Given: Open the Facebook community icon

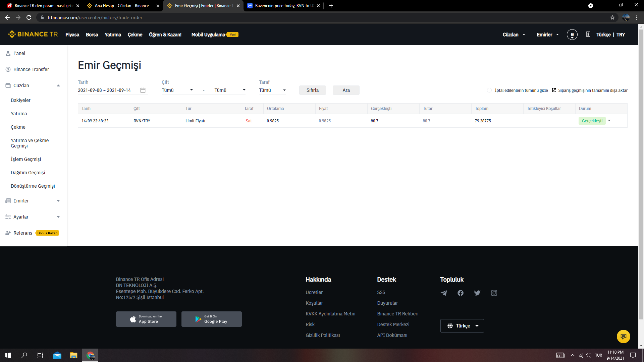Looking at the screenshot, I should click(x=460, y=293).
